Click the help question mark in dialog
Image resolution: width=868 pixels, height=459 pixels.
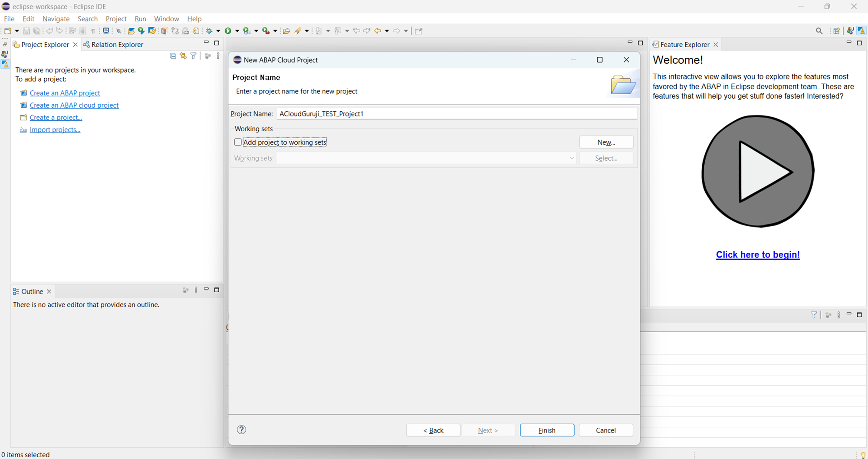[x=242, y=429]
